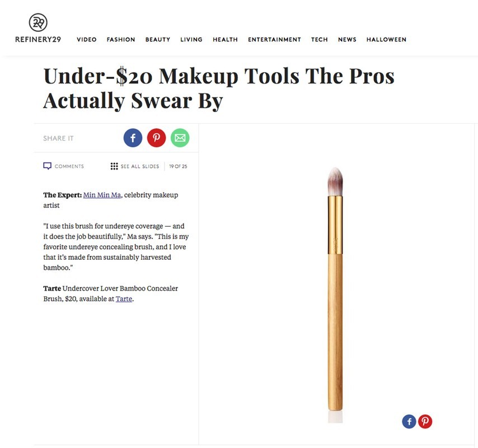Screen dimensions: 478x448
Task: Share via large Facebook circle icon
Action: pyautogui.click(x=133, y=138)
